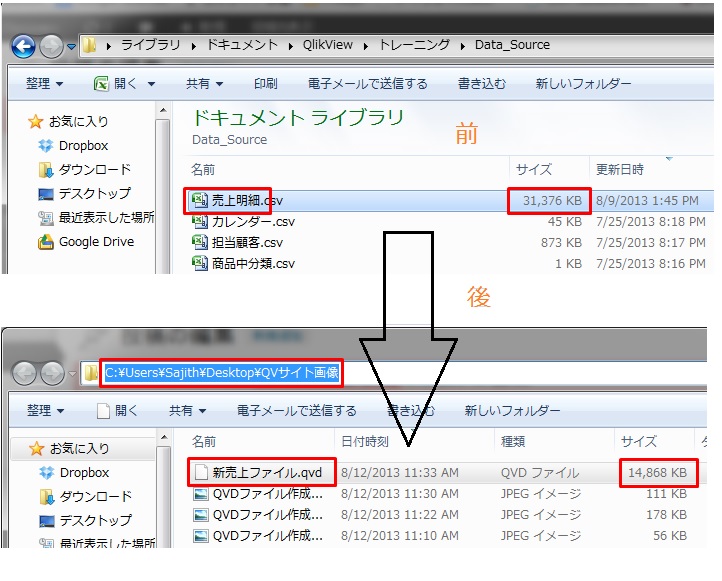Sort by 名前 column in bottom window

click(204, 442)
